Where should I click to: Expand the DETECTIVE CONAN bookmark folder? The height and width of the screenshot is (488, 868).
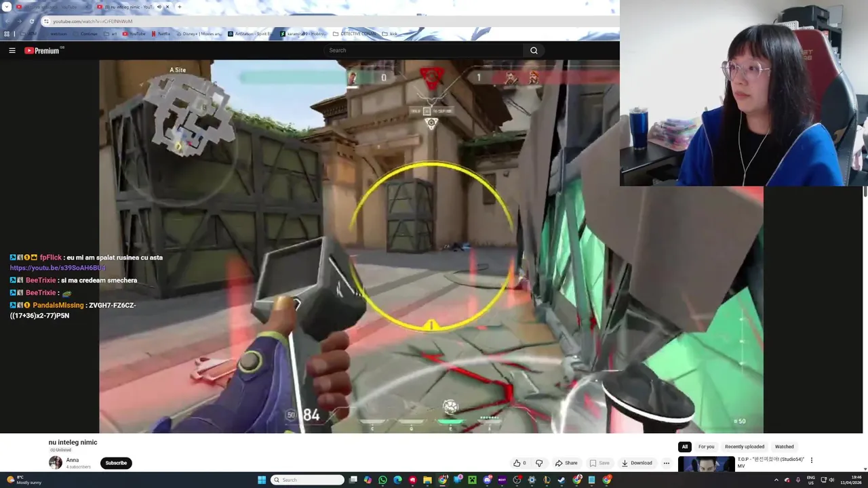point(356,34)
